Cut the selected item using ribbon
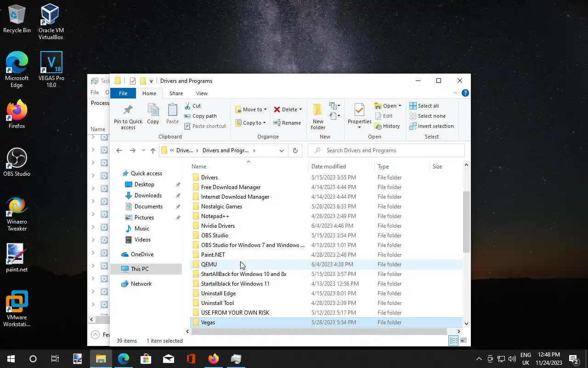588x368 pixels. click(x=192, y=106)
